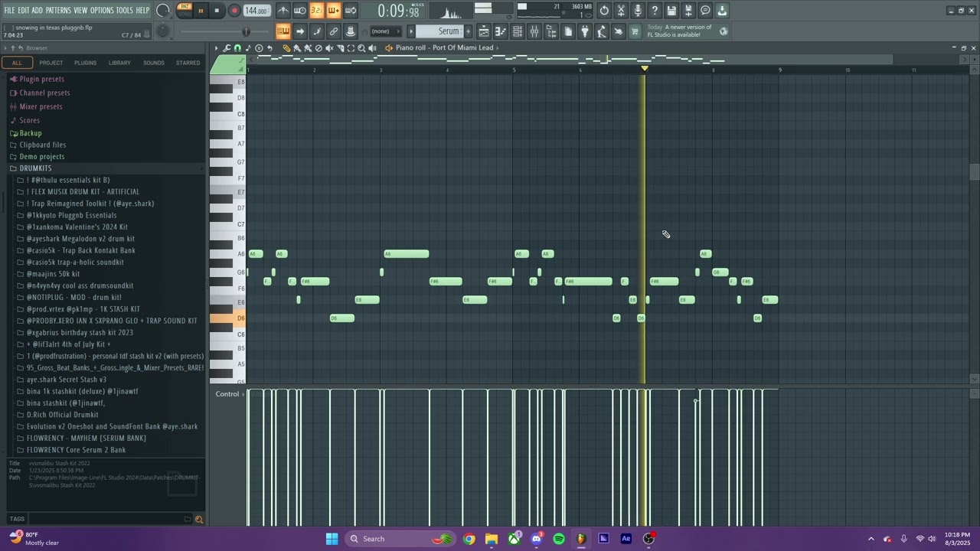The width and height of the screenshot is (980, 551).
Task: Click the highlighted download update icon
Action: (x=722, y=11)
